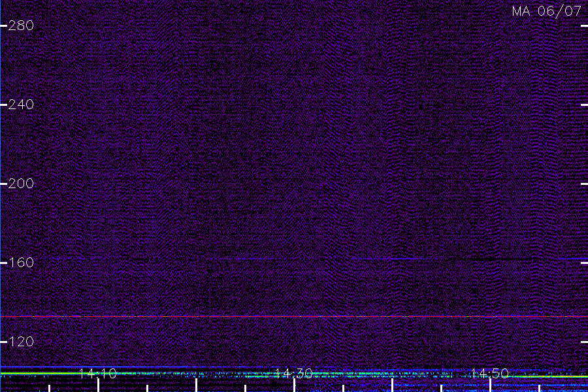The width and height of the screenshot is (588, 392).
Task: Click the MA 06/07 date stamp
Action: click(547, 11)
